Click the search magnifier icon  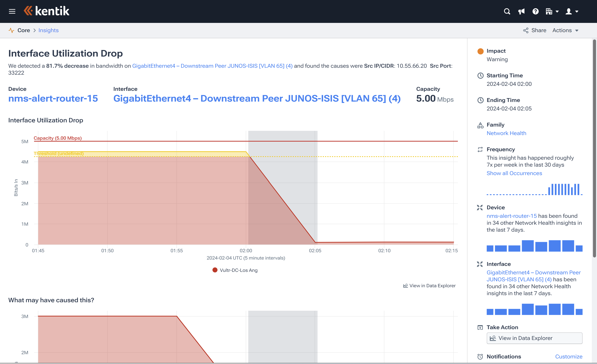point(507,11)
